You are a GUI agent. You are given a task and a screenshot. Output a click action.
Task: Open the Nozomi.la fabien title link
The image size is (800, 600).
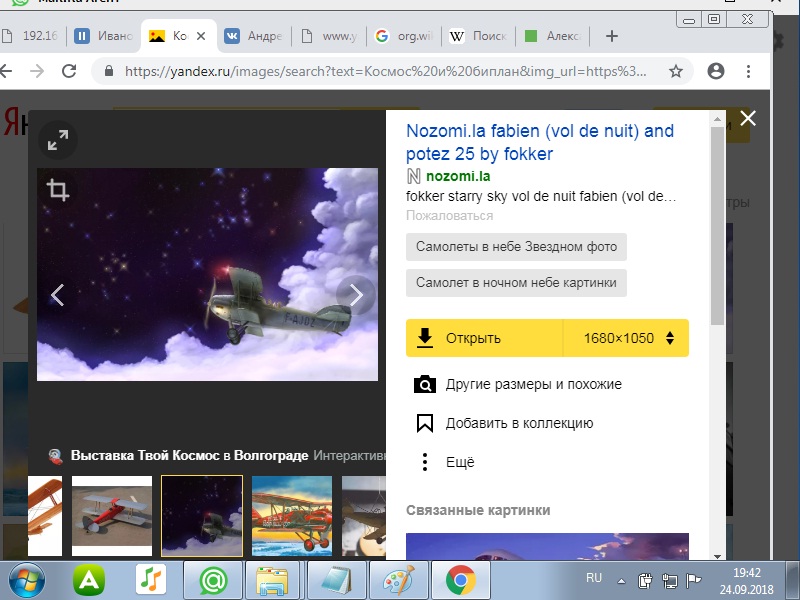540,142
